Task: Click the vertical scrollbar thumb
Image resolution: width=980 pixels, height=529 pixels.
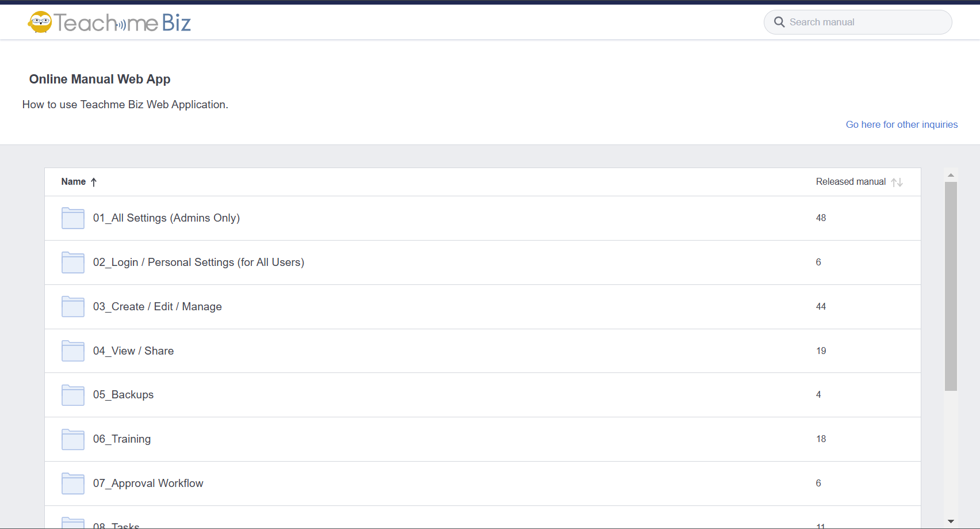Action: (951, 286)
